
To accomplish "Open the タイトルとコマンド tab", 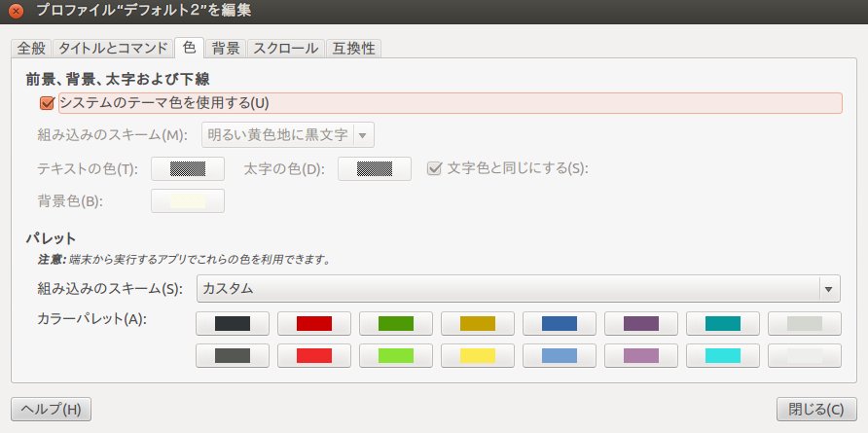I will (x=113, y=49).
